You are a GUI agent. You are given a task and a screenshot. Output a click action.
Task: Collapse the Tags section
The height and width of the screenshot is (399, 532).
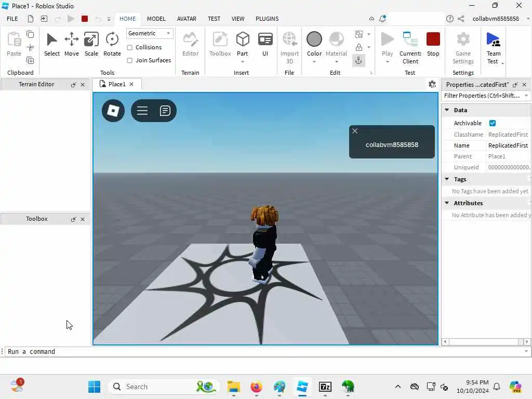coord(447,179)
